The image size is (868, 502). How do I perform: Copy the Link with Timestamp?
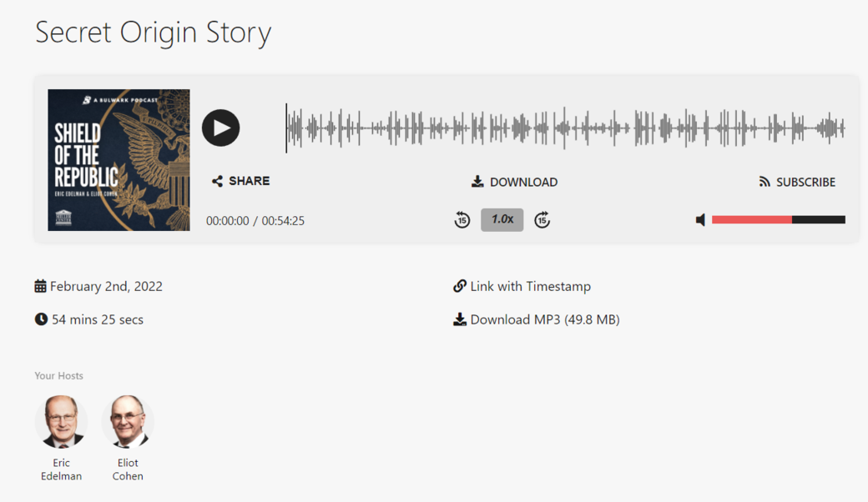tap(522, 286)
